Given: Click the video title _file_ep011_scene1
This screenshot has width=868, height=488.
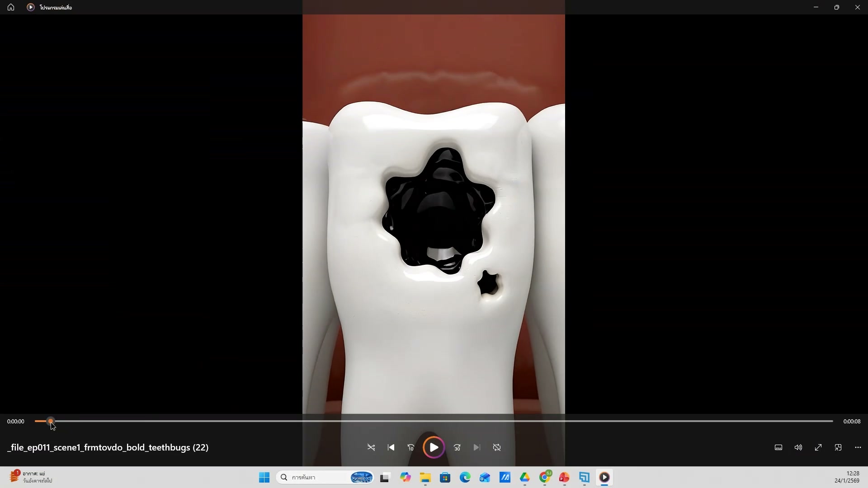Looking at the screenshot, I should [108, 447].
